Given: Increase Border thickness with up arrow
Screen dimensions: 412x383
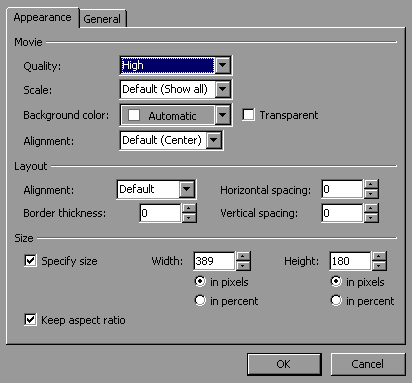Looking at the screenshot, I should point(189,208).
